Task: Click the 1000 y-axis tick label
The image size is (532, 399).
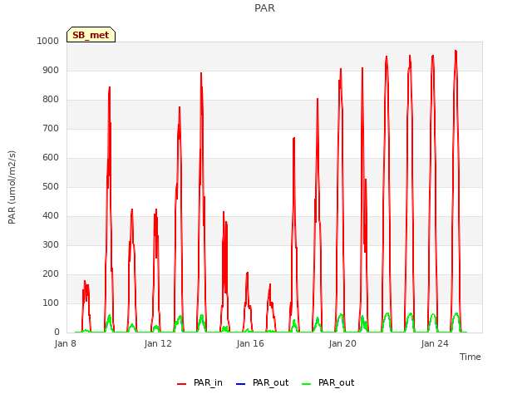Action: (48, 41)
